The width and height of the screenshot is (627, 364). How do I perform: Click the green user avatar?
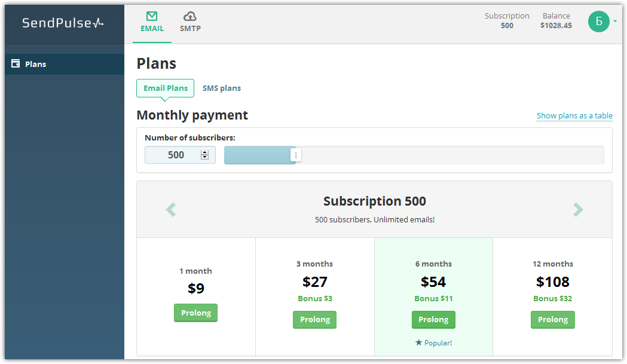pos(599,21)
